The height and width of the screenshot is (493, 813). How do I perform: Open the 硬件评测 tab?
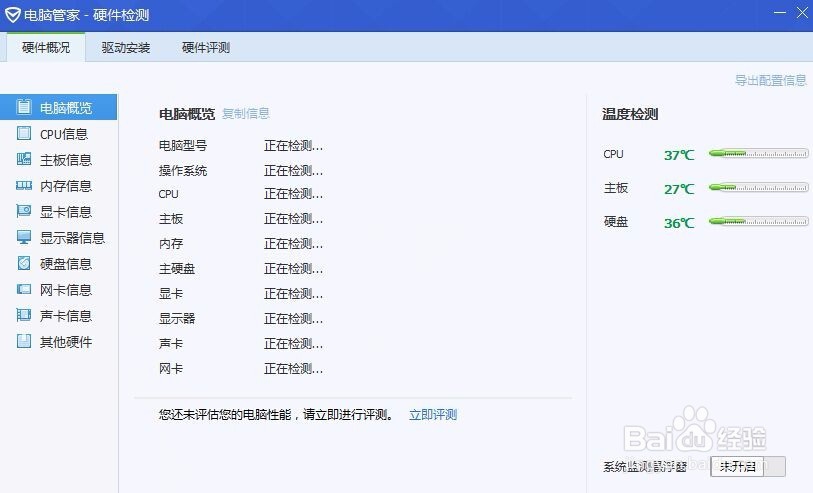206,48
